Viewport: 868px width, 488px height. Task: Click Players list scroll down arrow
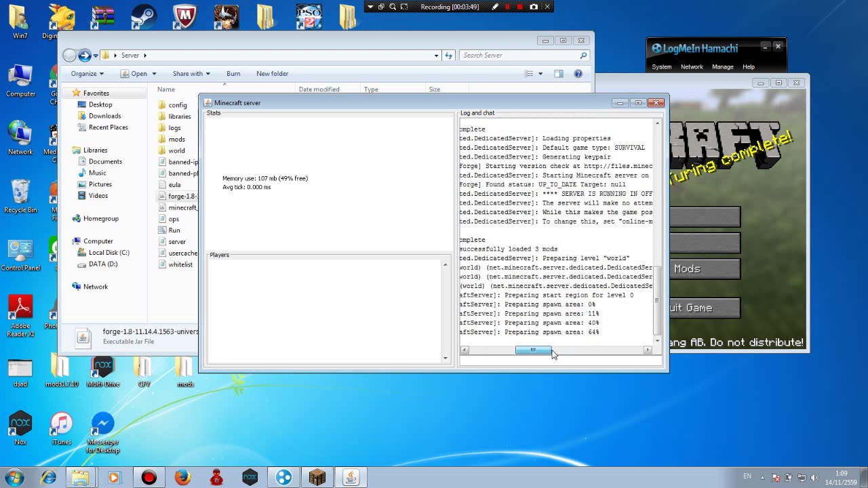point(446,358)
